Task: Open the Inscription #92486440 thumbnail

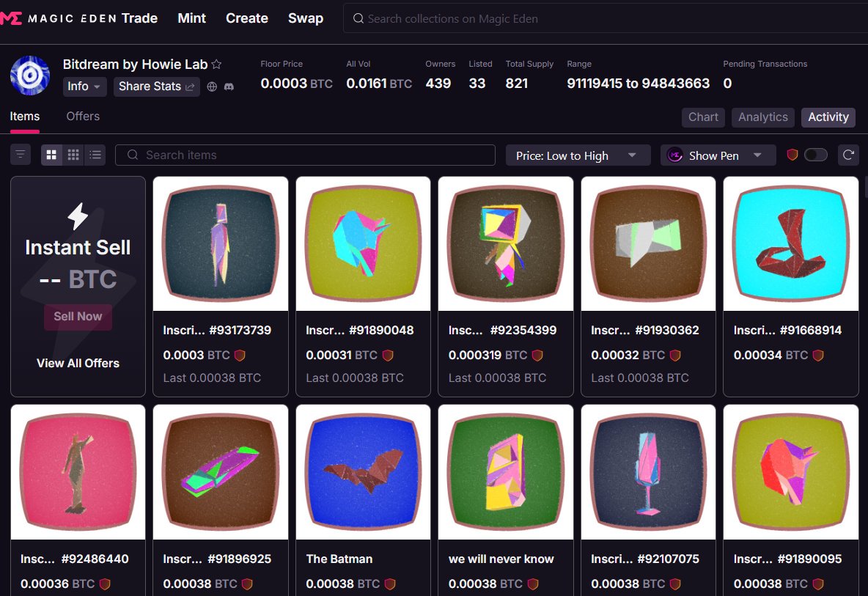Action: click(78, 472)
